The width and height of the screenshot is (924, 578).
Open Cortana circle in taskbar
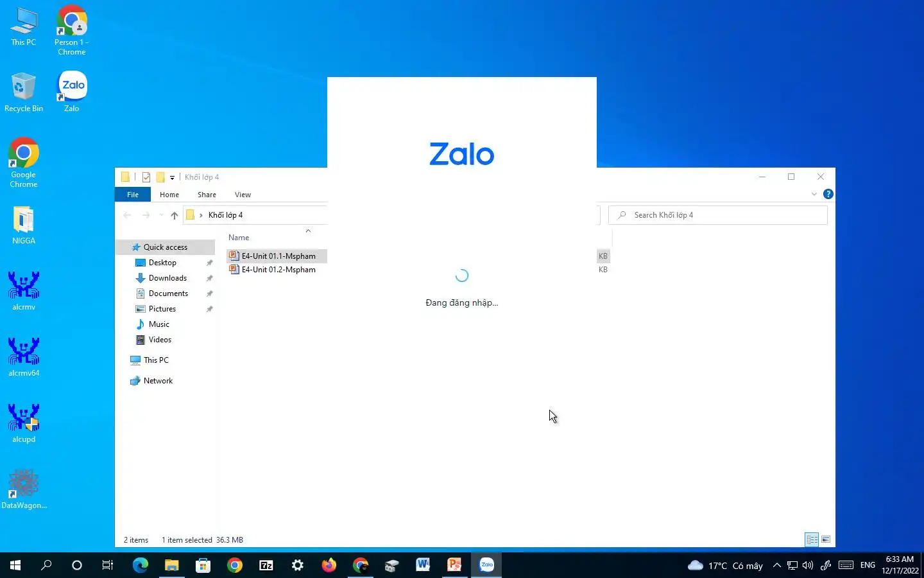click(77, 565)
